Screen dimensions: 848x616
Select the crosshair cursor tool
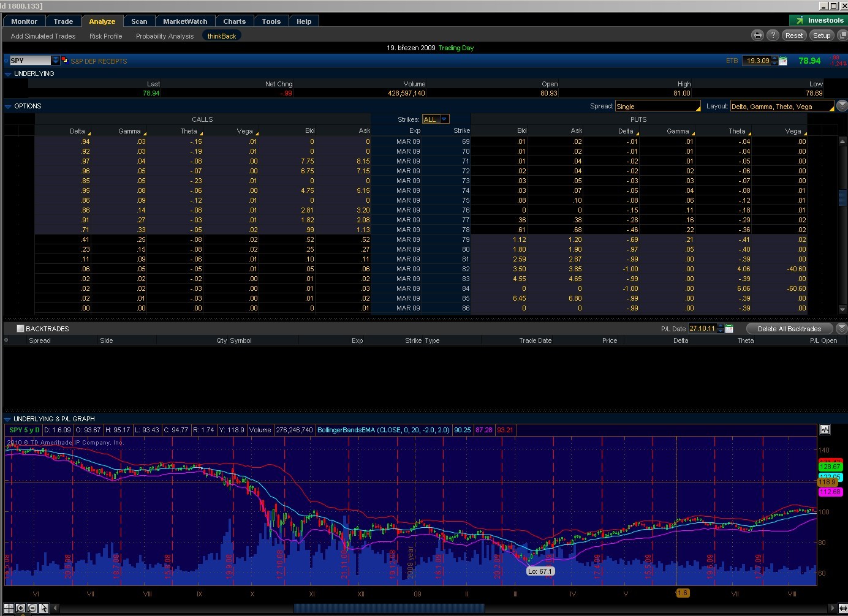click(9, 608)
